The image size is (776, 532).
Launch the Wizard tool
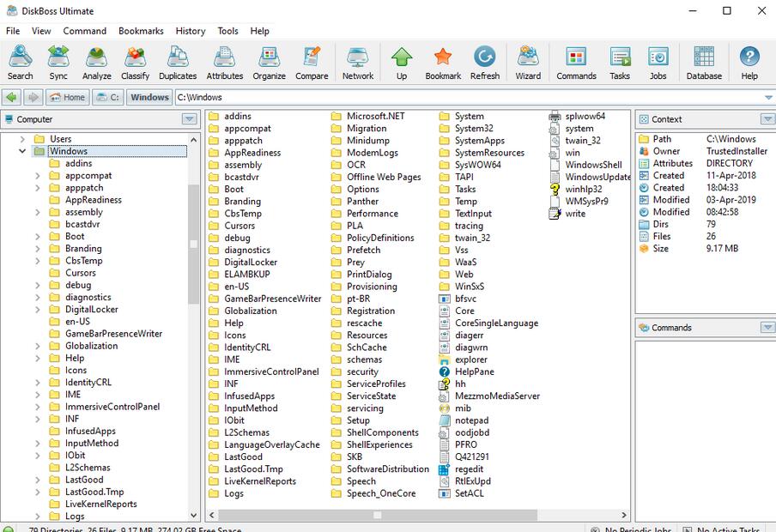[x=528, y=63]
